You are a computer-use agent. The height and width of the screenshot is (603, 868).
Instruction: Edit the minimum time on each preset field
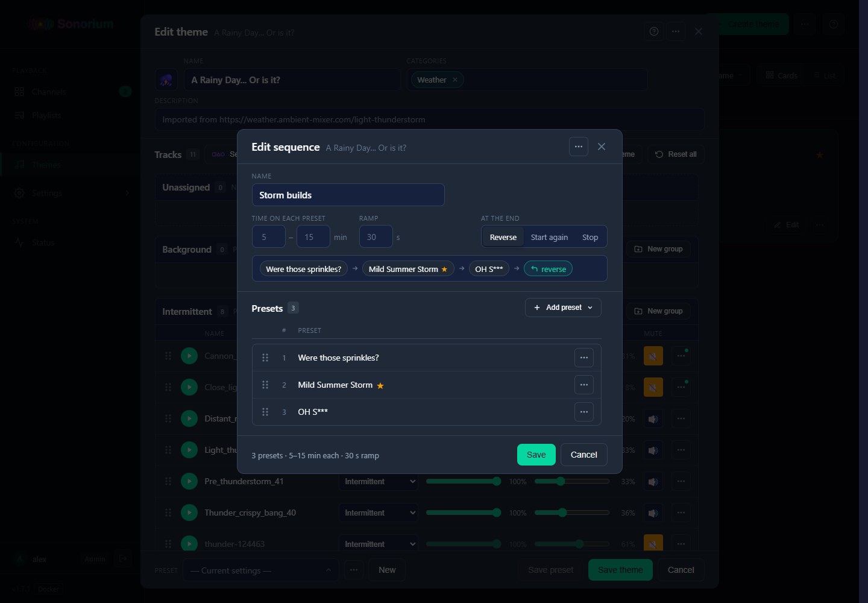[x=269, y=236]
